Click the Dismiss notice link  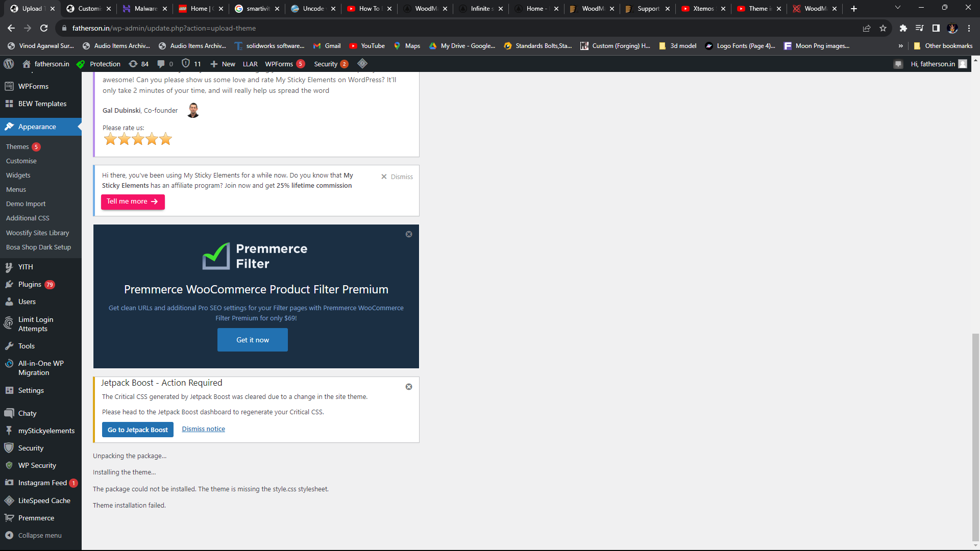click(x=204, y=429)
